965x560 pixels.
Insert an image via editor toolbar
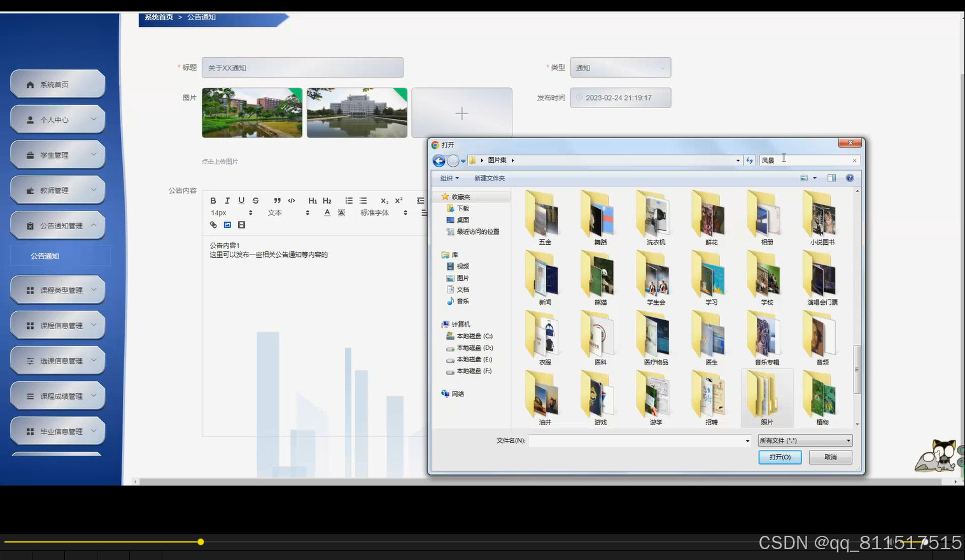227,225
